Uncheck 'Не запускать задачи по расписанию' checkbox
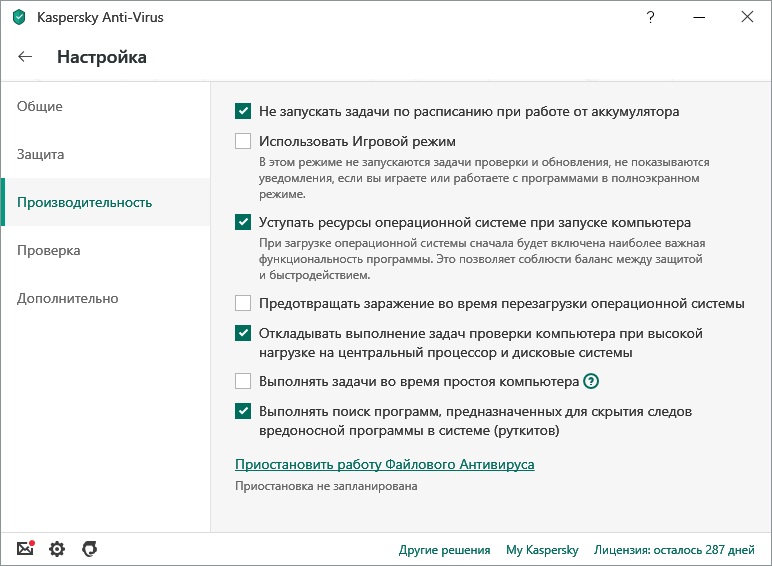 (243, 111)
